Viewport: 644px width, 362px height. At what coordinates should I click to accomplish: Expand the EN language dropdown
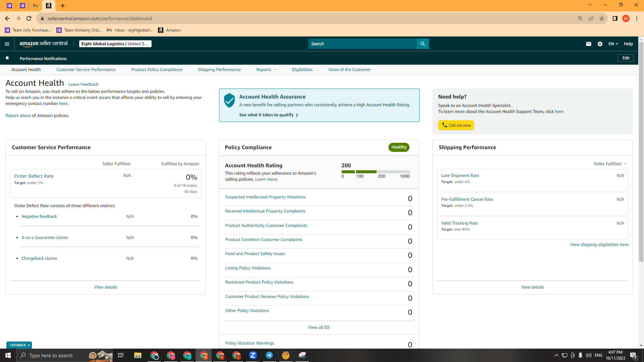[x=613, y=44]
